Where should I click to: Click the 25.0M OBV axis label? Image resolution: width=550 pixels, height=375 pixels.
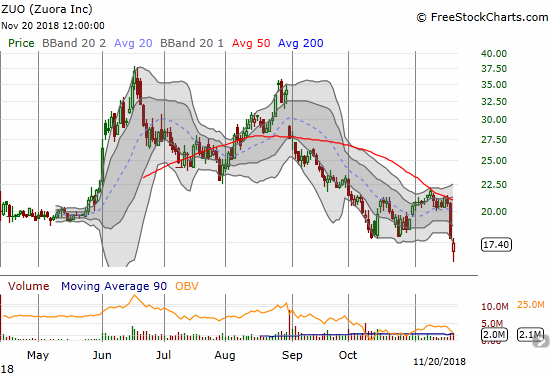coord(531,304)
